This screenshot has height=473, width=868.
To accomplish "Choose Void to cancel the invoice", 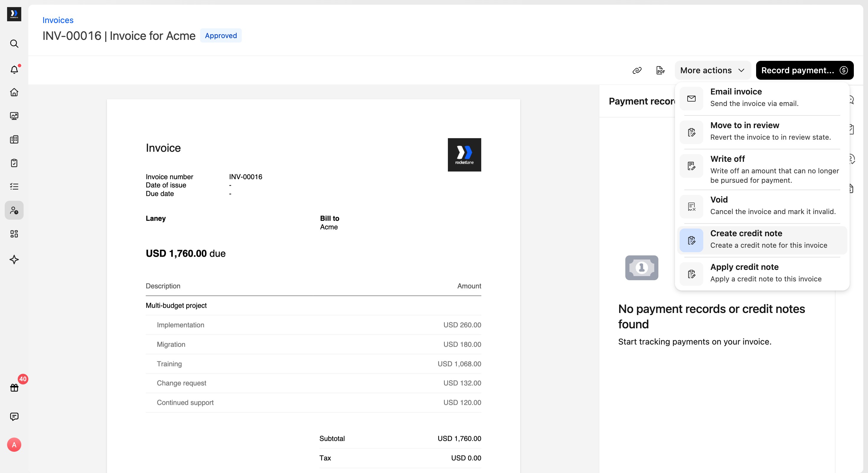I will 762,206.
